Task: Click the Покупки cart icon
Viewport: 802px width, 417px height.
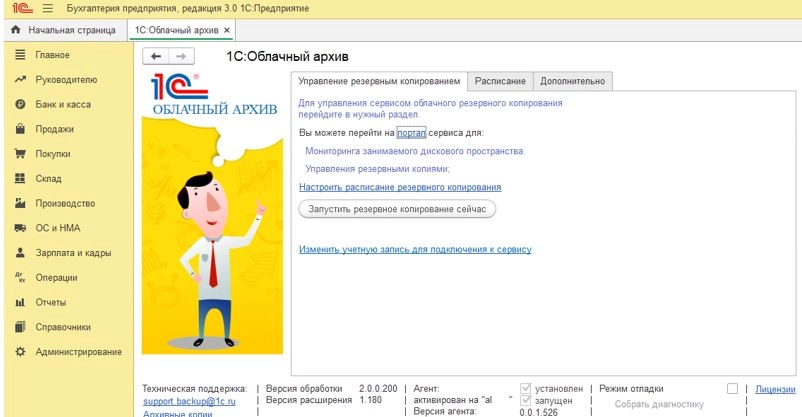Action: pos(20,153)
